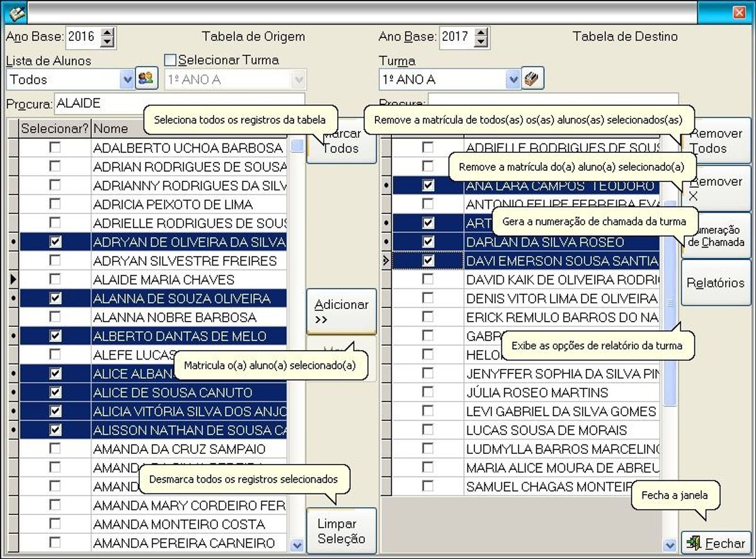
Task: Click the eraser icon beside the Turma dropdown
Action: 533,79
